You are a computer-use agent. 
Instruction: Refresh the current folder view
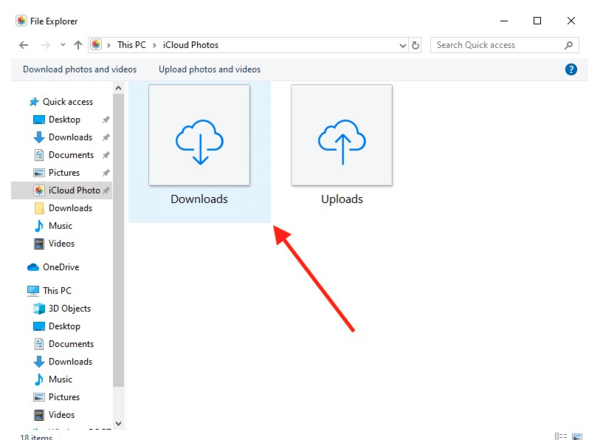coord(415,45)
